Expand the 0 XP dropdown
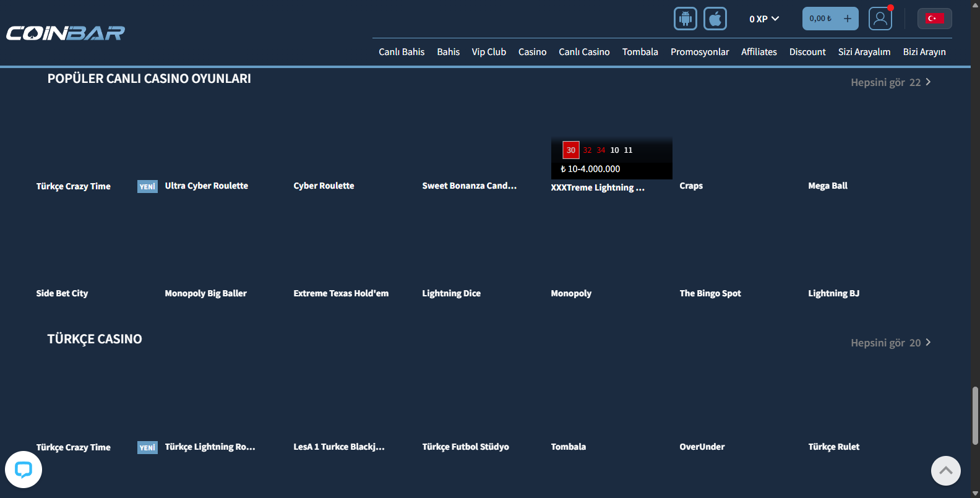The image size is (980, 498). pyautogui.click(x=764, y=19)
